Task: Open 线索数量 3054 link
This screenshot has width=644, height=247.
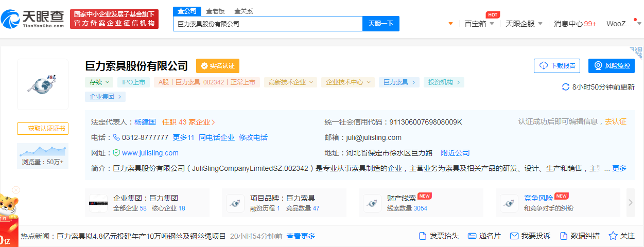Action: (x=407, y=208)
